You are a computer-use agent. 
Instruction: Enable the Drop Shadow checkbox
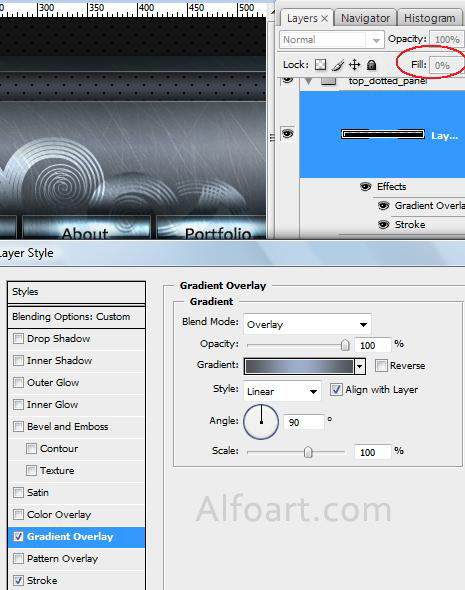pyautogui.click(x=18, y=338)
